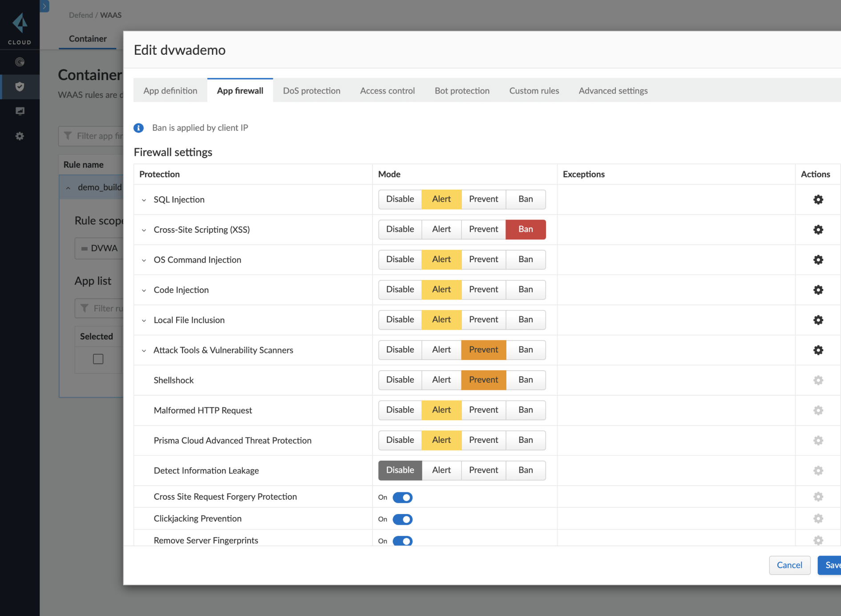The height and width of the screenshot is (616, 841).
Task: Toggle Cross Site Request Forgery Protection off
Action: (x=402, y=497)
